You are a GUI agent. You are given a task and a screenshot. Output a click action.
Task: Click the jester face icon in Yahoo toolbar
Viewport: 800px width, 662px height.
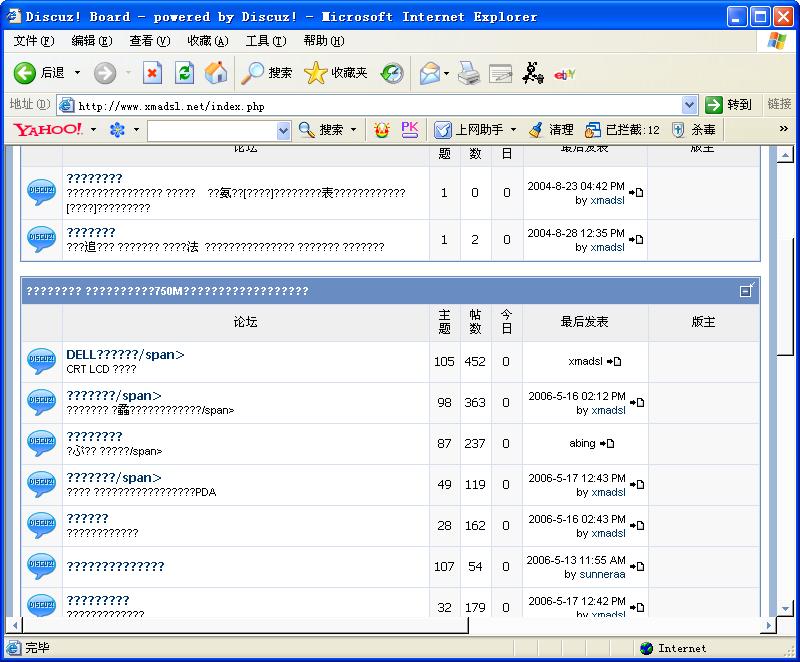coord(381,130)
